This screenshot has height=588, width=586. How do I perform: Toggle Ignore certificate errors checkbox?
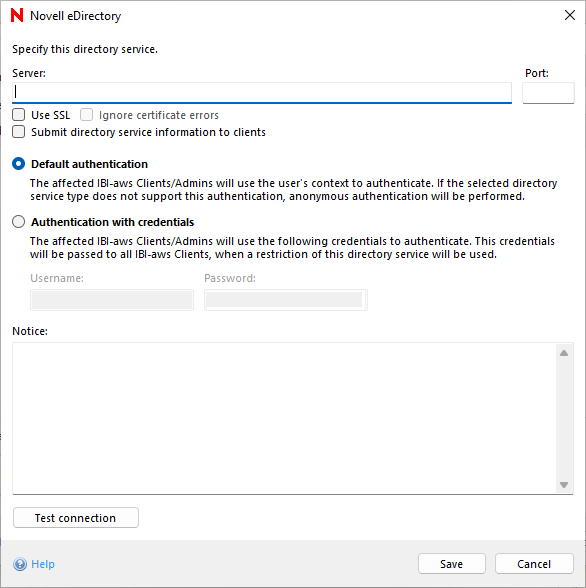(x=87, y=115)
